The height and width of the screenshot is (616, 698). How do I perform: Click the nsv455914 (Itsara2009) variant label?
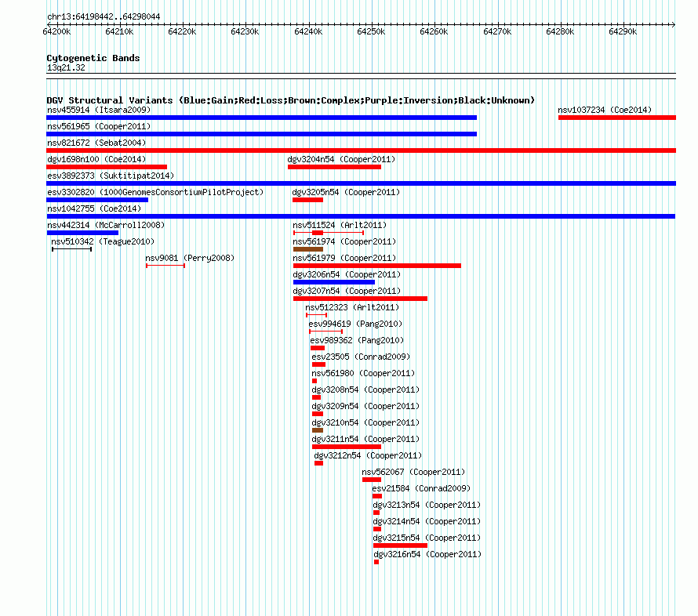[x=99, y=110]
